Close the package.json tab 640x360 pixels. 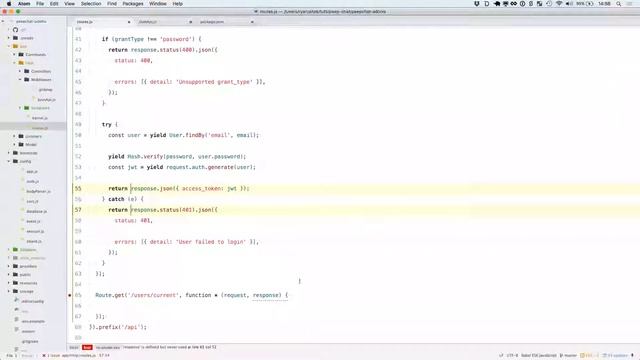[x=252, y=22]
